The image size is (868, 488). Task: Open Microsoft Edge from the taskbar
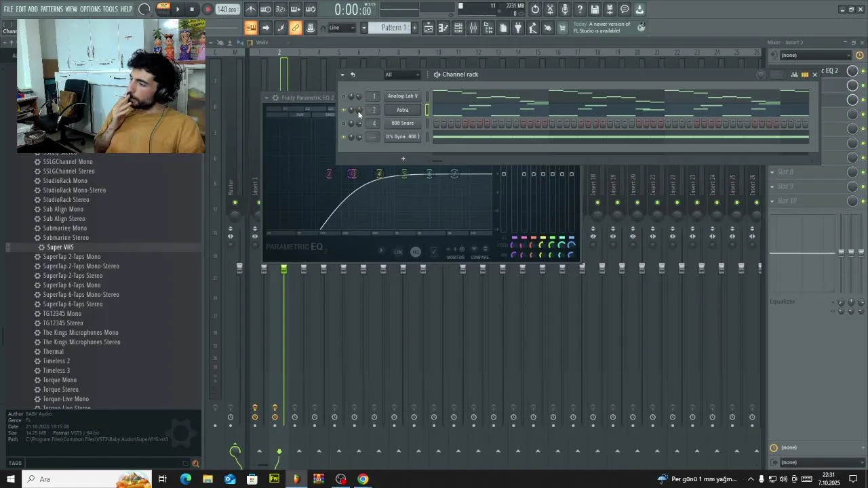(185, 479)
